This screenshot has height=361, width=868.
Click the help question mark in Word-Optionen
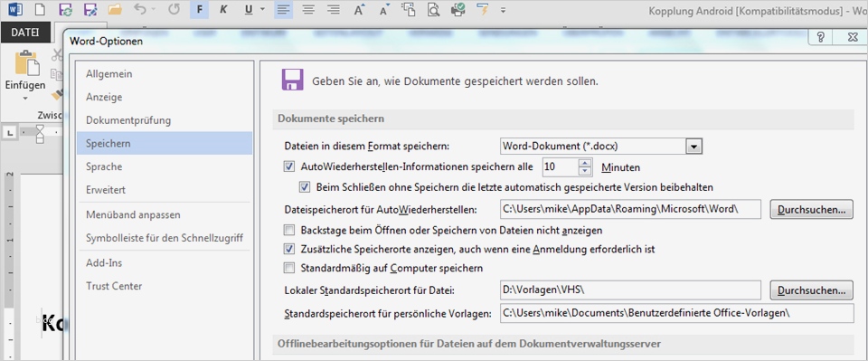pyautogui.click(x=821, y=37)
